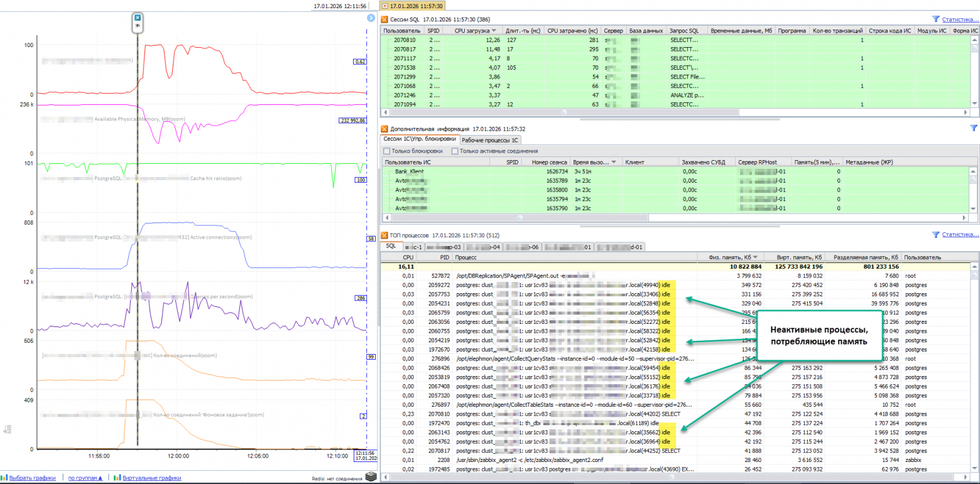Enable the Только блокировки checkbox
This screenshot has height=484, width=980.
tap(386, 151)
